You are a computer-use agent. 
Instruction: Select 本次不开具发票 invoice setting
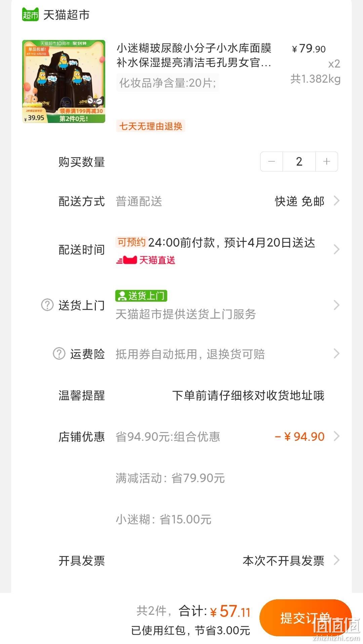(283, 561)
